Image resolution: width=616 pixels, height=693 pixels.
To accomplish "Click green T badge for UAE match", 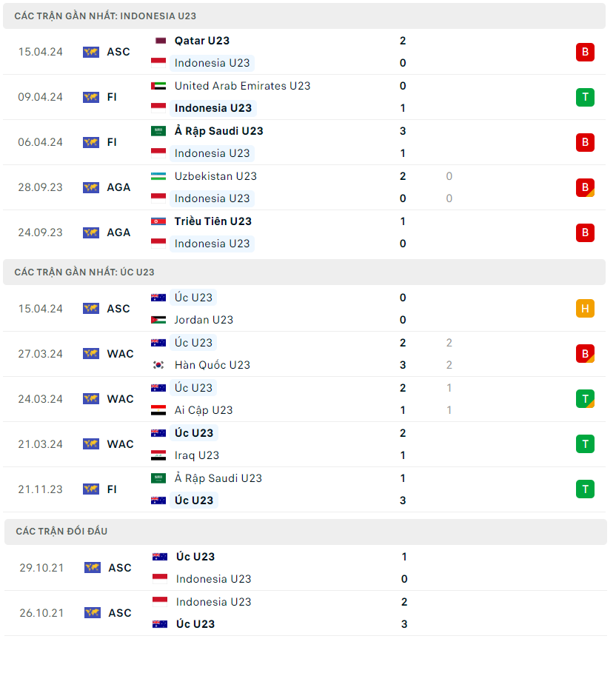I will click(x=585, y=97).
